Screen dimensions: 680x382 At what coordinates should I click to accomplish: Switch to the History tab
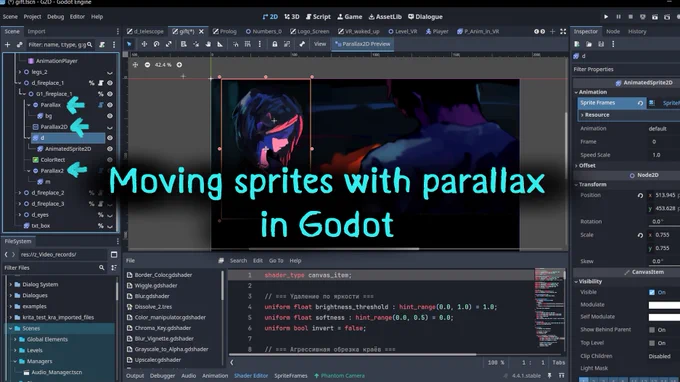[637, 31]
